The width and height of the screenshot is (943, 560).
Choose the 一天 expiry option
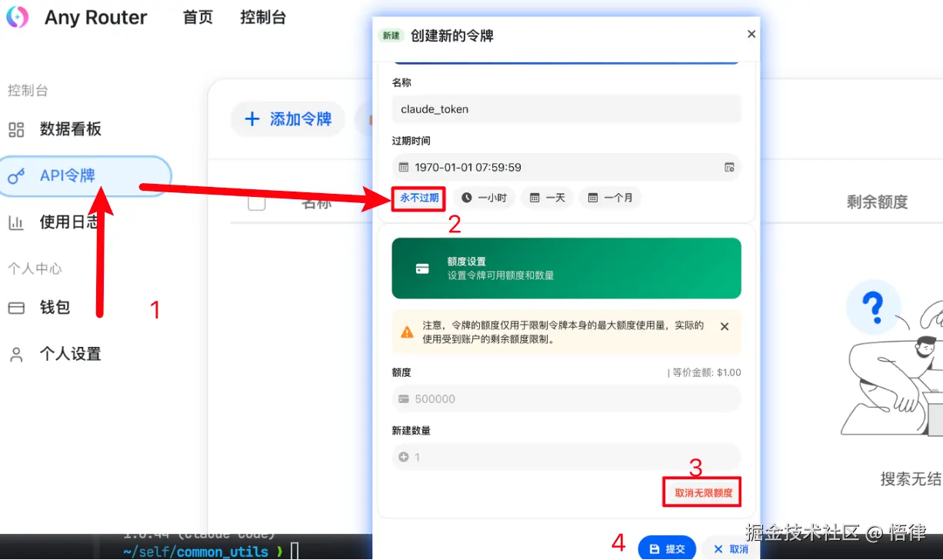(547, 198)
